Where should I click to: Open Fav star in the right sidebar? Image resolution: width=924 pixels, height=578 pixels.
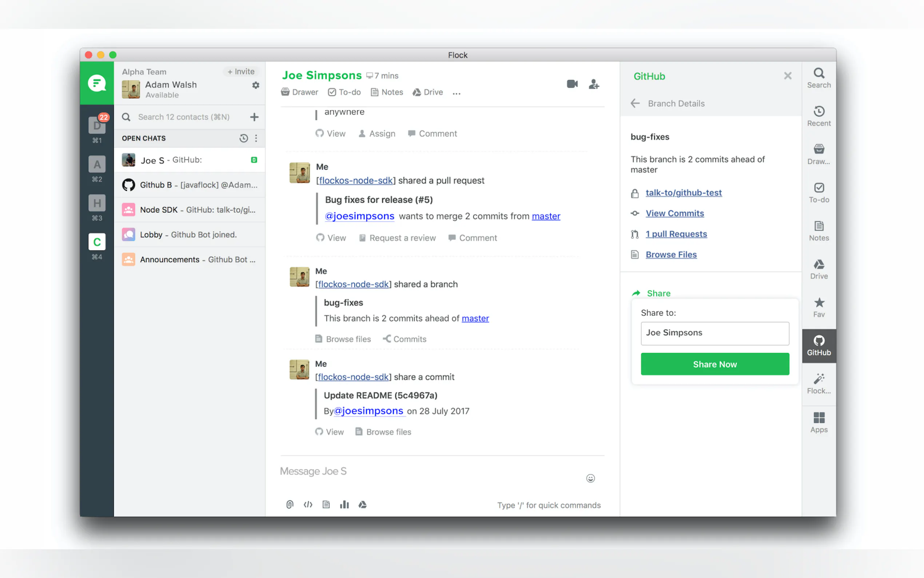[x=819, y=307]
